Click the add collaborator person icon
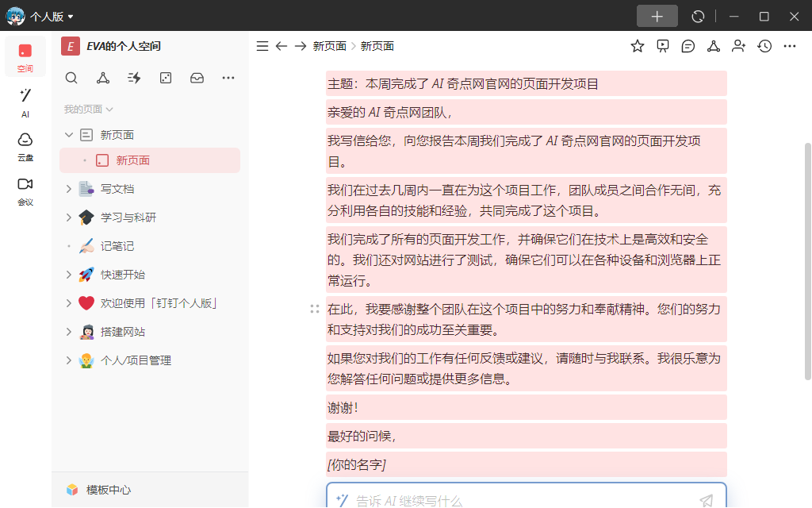The image size is (812, 508). 738,46
